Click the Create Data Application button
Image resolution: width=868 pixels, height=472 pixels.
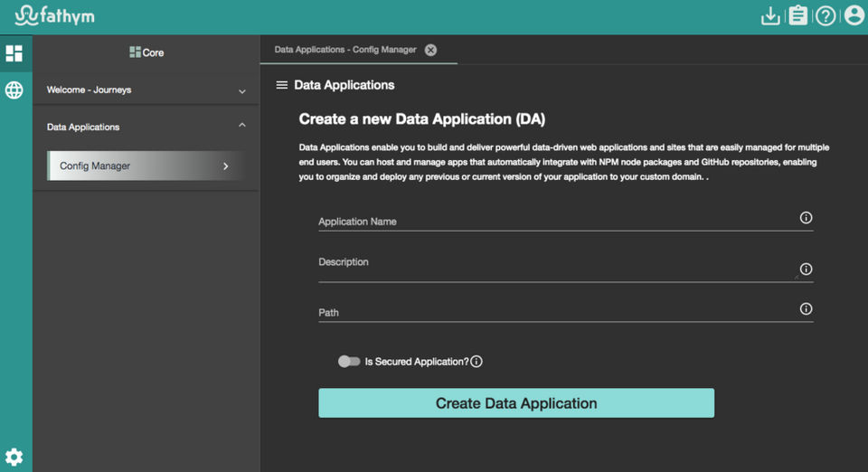coord(516,403)
